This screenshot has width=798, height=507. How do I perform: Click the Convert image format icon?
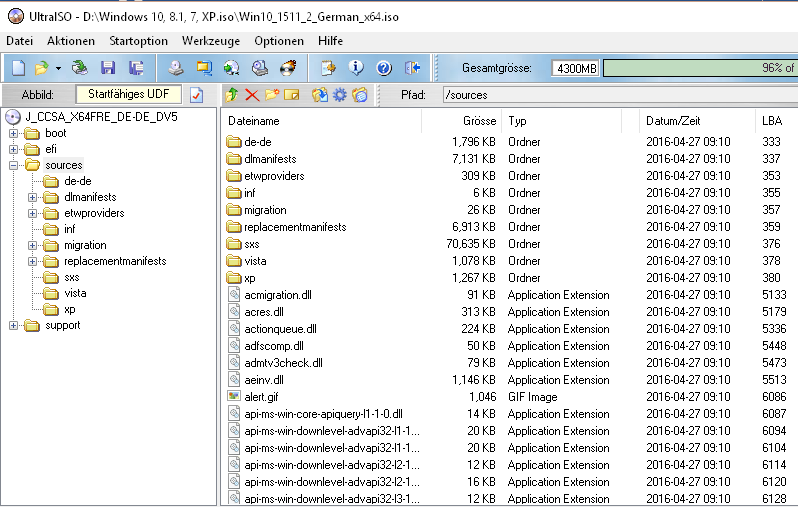204,68
